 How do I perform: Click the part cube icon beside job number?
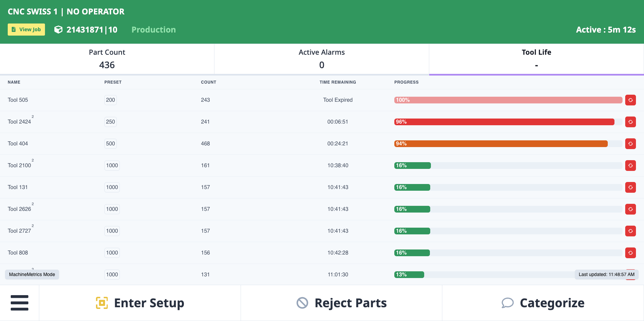click(58, 30)
